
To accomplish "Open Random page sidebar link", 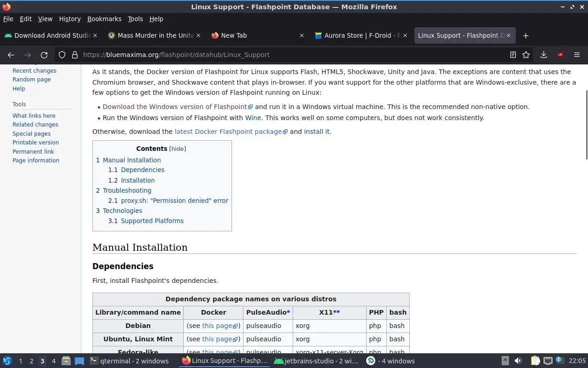I will click(32, 80).
